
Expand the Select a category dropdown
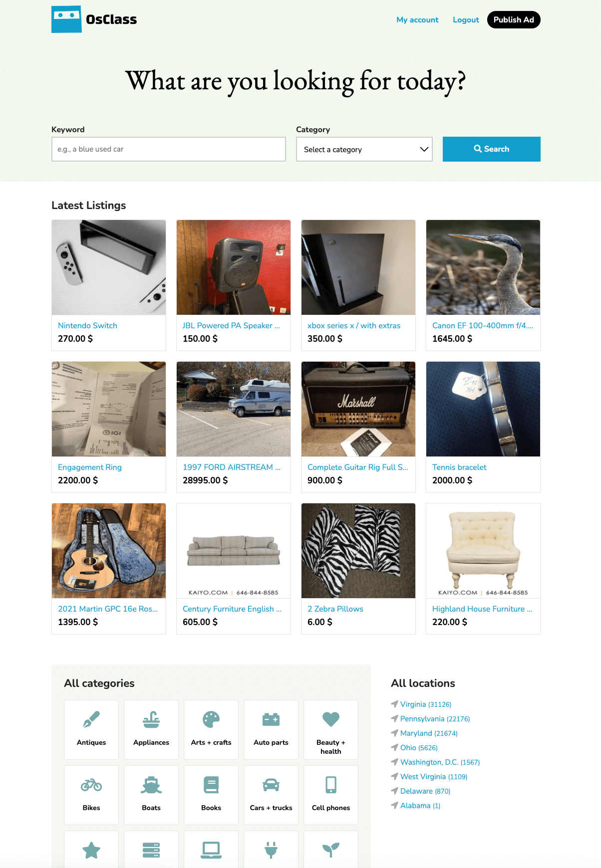(x=364, y=149)
